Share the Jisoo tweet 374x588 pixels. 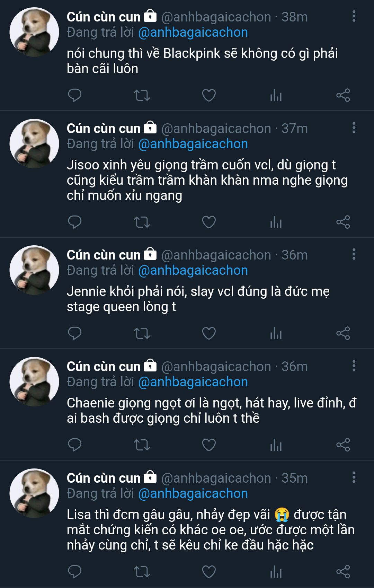(x=343, y=222)
